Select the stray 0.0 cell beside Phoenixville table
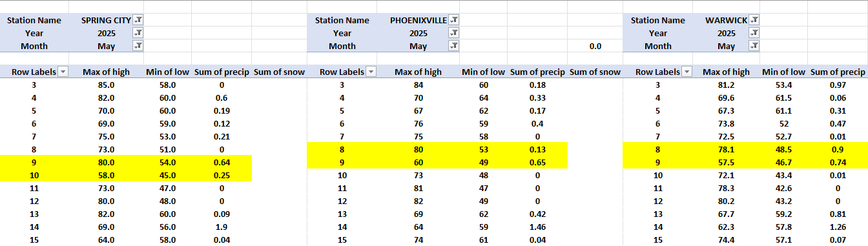Image resolution: width=868 pixels, height=246 pixels. pyautogui.click(x=595, y=46)
